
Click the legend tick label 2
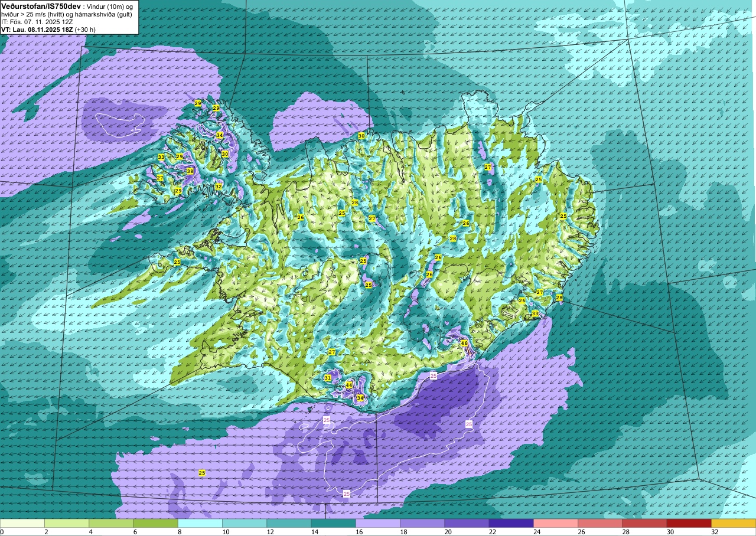pos(46,532)
